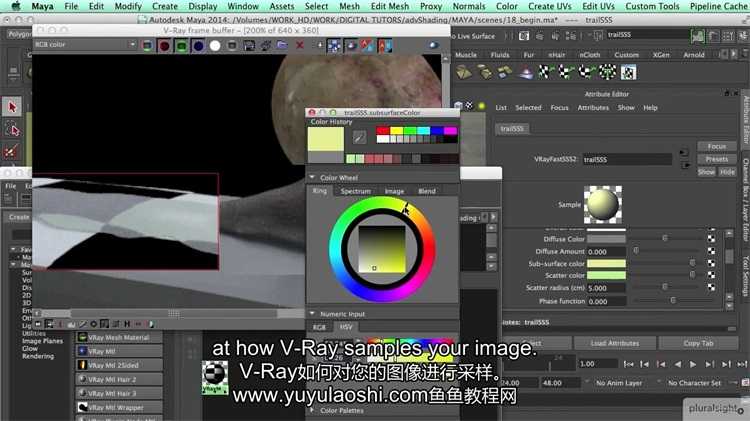
Task: Switch to the Spectrum color tab
Action: [x=355, y=191]
